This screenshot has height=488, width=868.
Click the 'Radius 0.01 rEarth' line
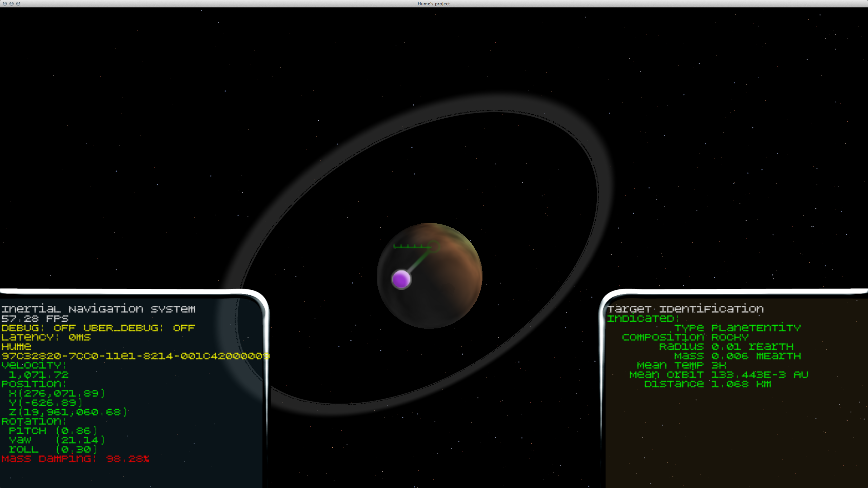click(726, 347)
